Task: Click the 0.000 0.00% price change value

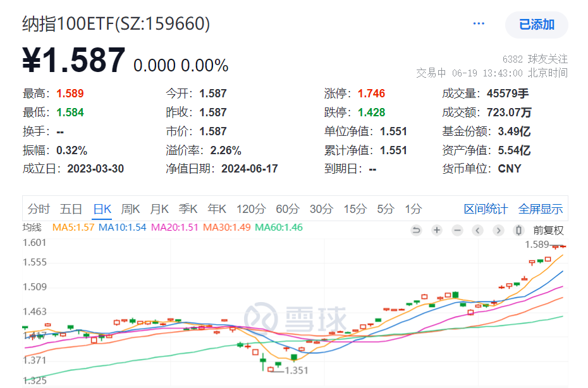Action: pos(181,65)
